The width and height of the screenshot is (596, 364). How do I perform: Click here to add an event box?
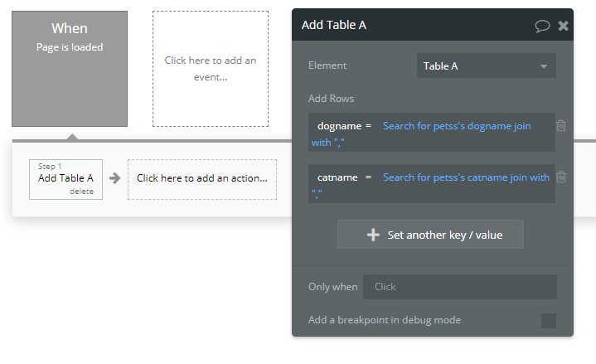pyautogui.click(x=211, y=69)
